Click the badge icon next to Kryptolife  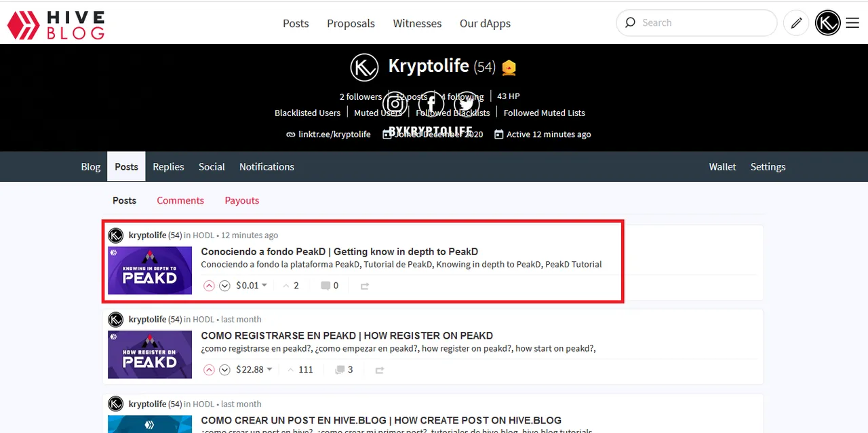pyautogui.click(x=509, y=67)
